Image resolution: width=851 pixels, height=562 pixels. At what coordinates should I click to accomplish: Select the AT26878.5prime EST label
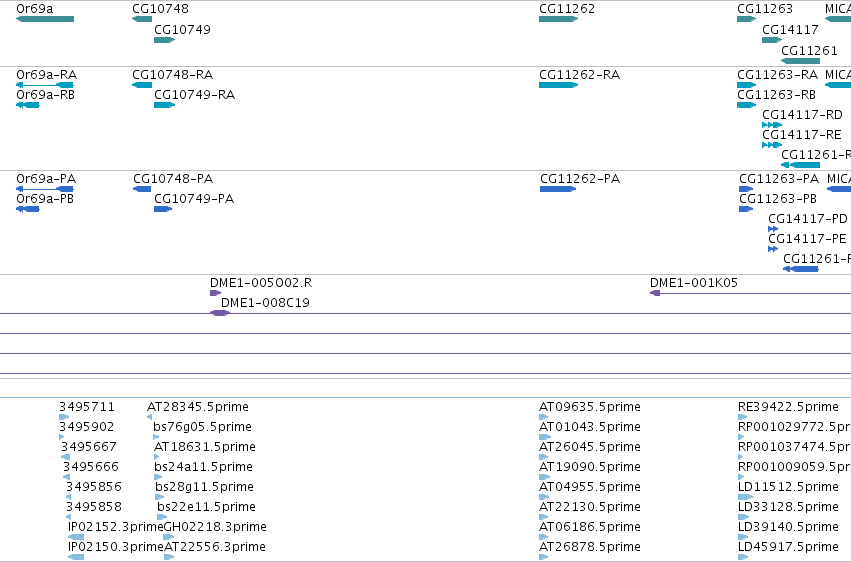[590, 547]
